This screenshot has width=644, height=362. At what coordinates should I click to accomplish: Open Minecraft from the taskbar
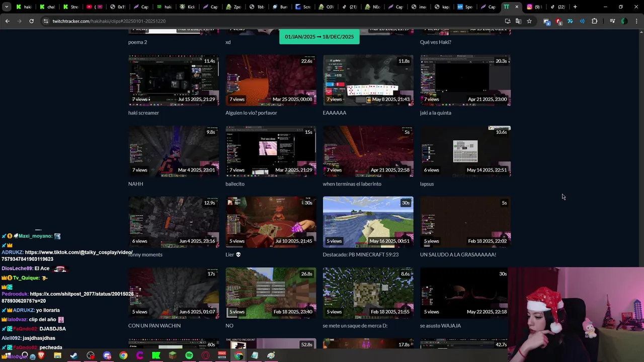[173, 355]
